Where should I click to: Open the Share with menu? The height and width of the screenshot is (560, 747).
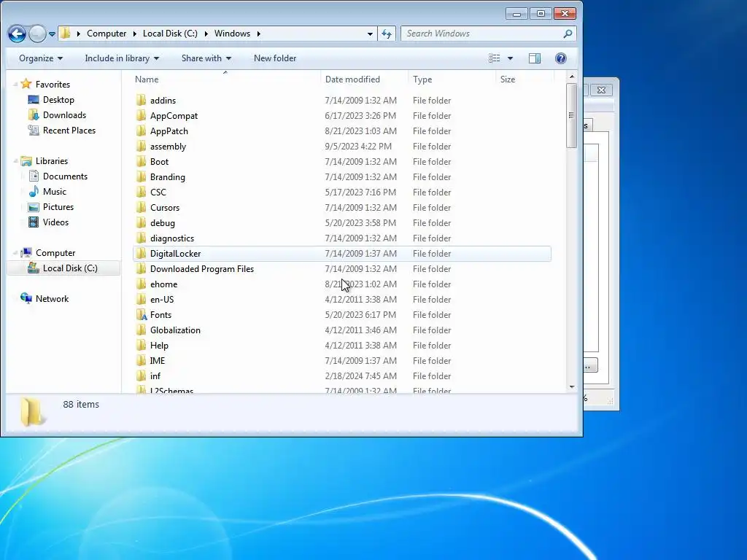[x=206, y=58]
